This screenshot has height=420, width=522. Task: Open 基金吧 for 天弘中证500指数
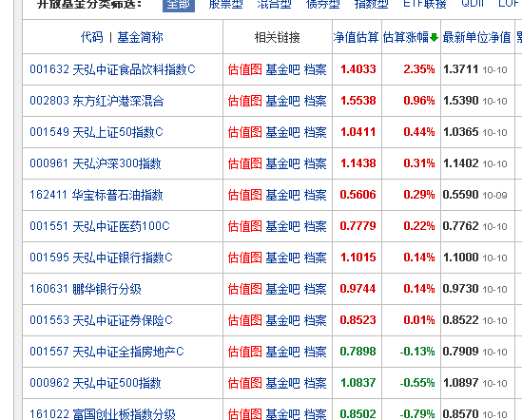[283, 383]
